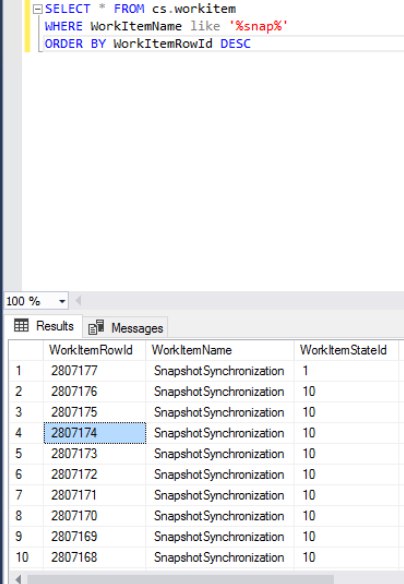Select the WorkItemStateId column header
This screenshot has width=404, height=584.
point(346,350)
